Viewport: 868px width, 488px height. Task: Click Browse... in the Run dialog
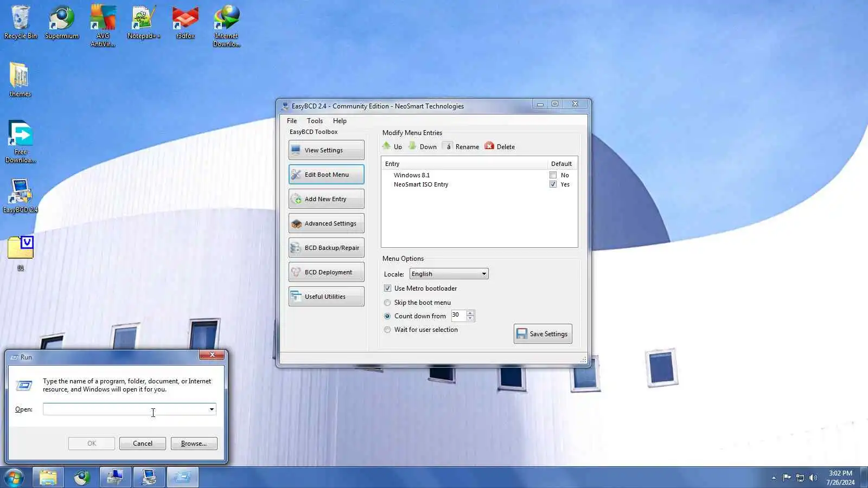click(x=194, y=444)
